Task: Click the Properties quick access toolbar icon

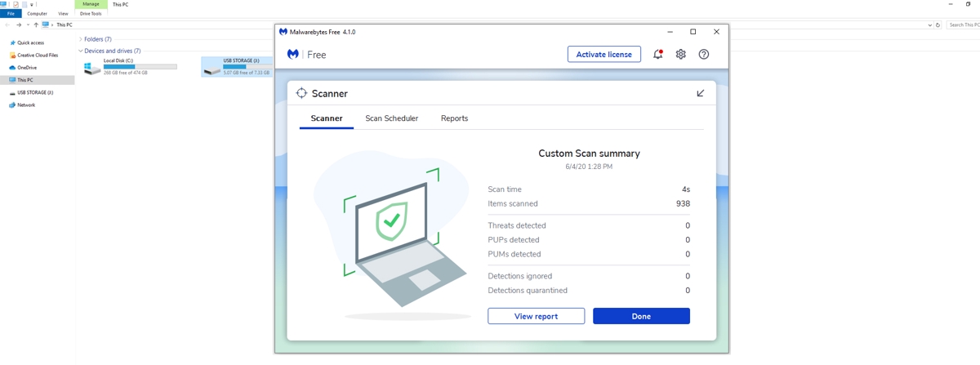Action: 16,4
